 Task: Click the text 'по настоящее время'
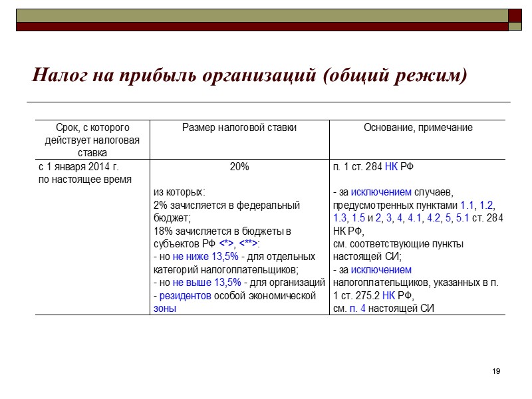(x=85, y=180)
